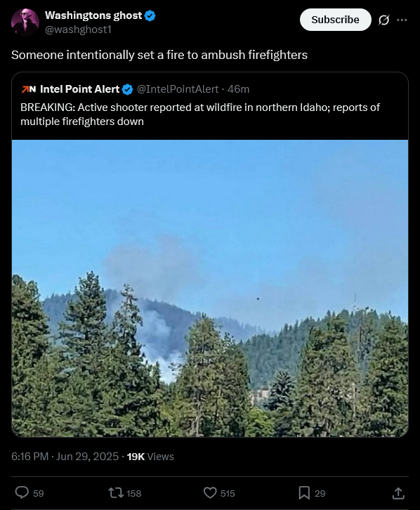Subscribe to Washingtons ghost
The image size is (420, 510).
coord(335,20)
